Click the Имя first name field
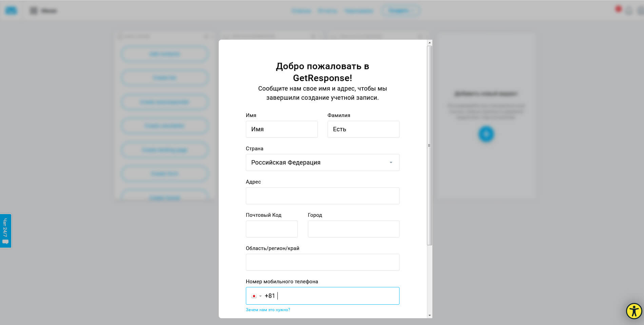This screenshot has width=644, height=325. [281, 129]
